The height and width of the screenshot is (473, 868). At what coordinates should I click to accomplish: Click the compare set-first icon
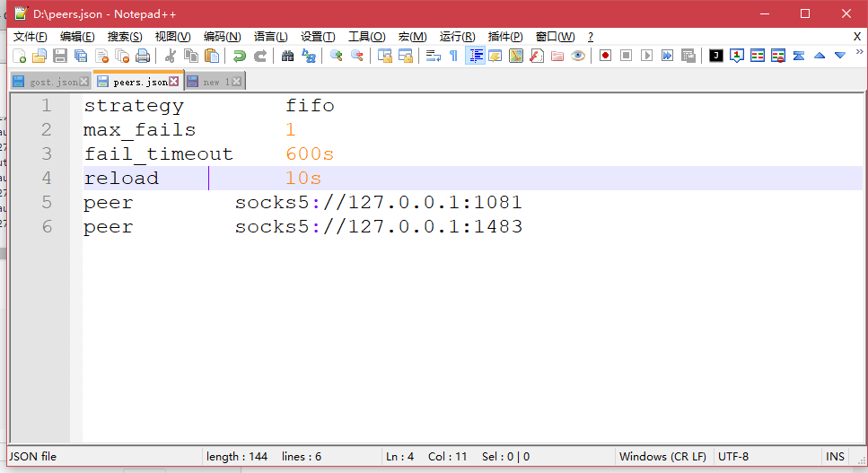(x=737, y=56)
